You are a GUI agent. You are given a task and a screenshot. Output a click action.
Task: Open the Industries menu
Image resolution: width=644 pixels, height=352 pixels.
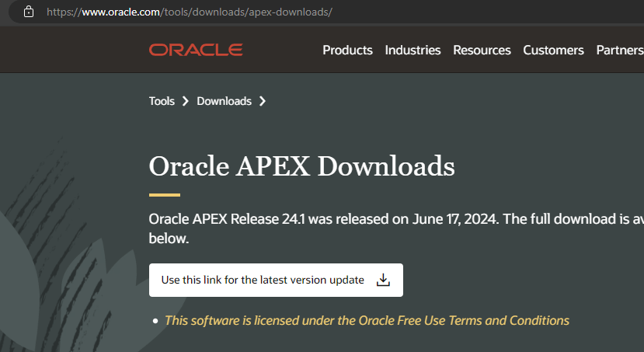(413, 50)
